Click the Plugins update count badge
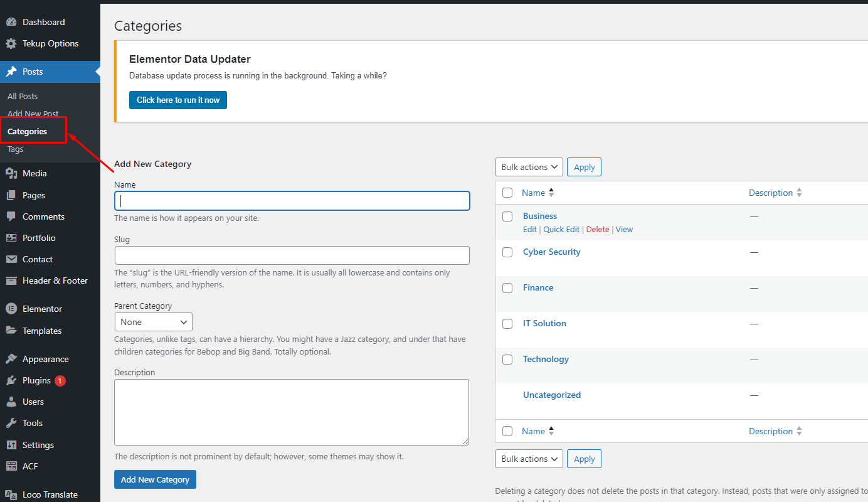 pos(60,380)
